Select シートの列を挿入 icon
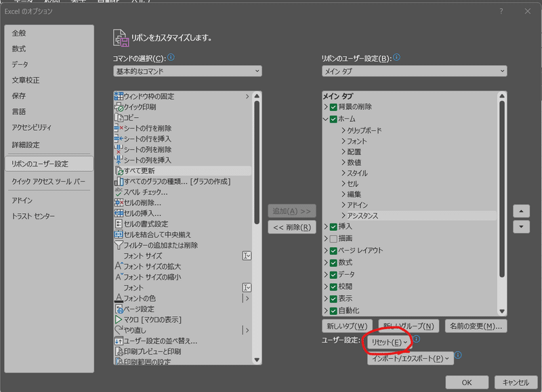The height and width of the screenshot is (392, 542). point(119,160)
